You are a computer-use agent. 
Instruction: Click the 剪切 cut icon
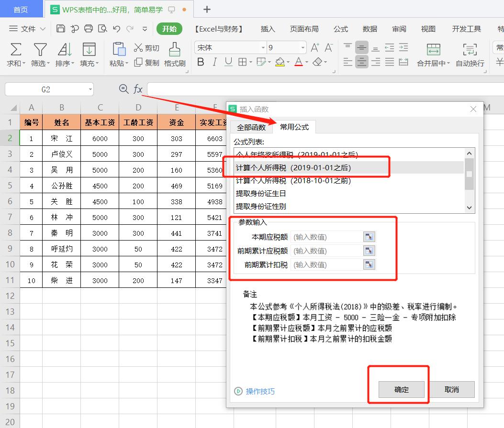(x=147, y=48)
